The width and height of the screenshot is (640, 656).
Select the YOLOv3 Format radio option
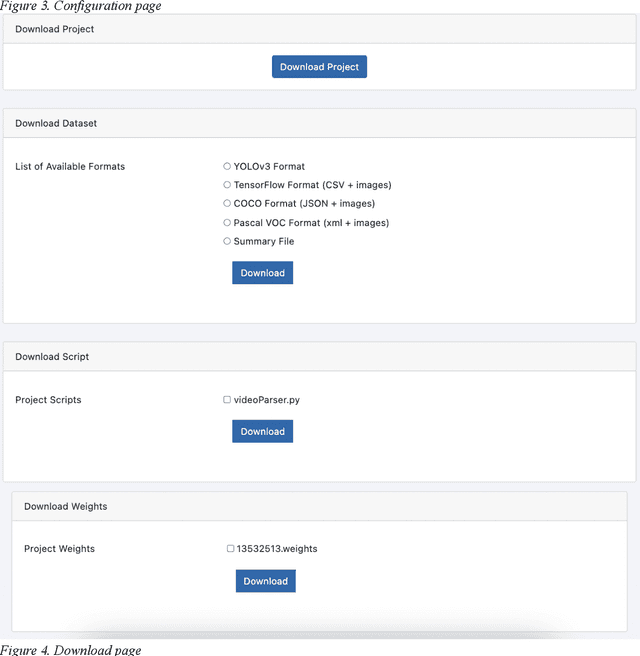(x=227, y=167)
